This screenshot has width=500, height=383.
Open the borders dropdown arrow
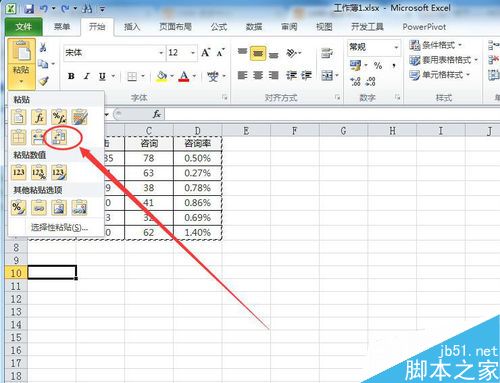143,76
